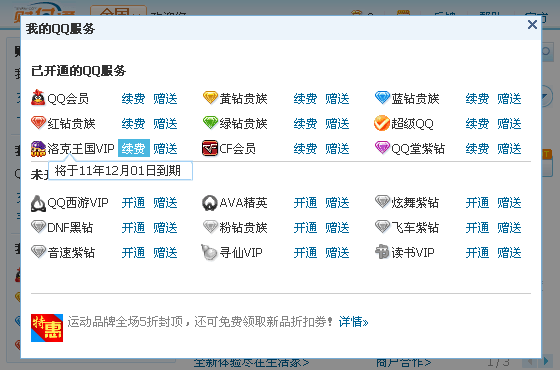The height and width of the screenshot is (370, 560).
Task: Gift 飞车紫钻 via 赠送
Action: [509, 228]
